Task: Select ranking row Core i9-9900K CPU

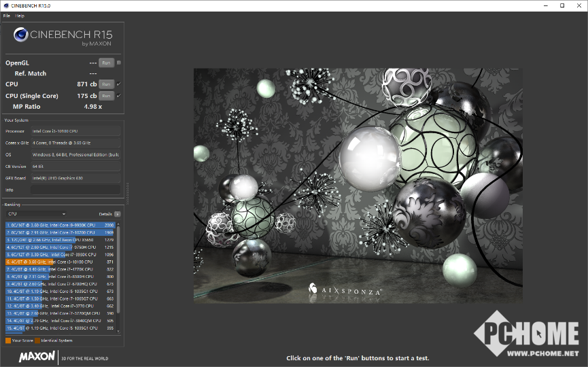Action: 60,226
